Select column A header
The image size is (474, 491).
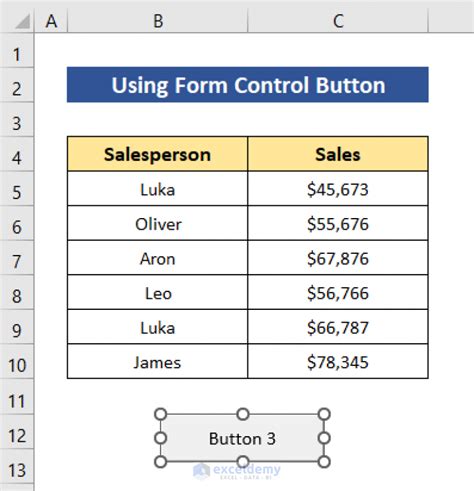click(x=51, y=21)
